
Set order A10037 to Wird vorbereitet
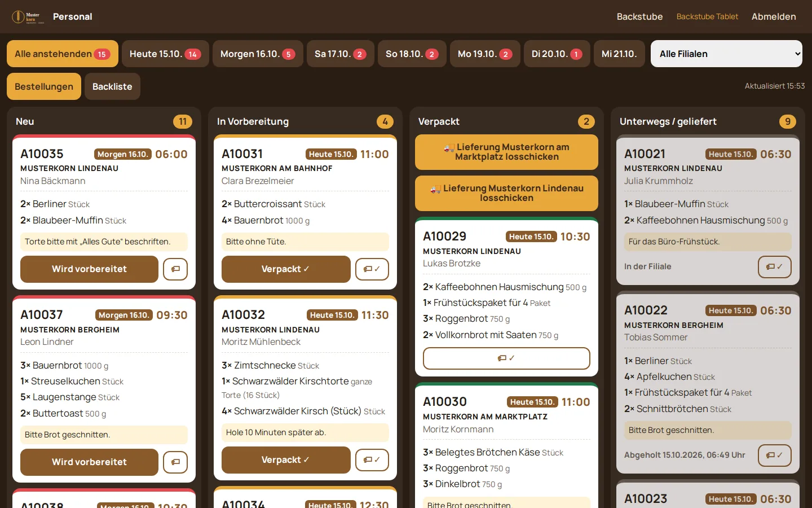tap(89, 462)
